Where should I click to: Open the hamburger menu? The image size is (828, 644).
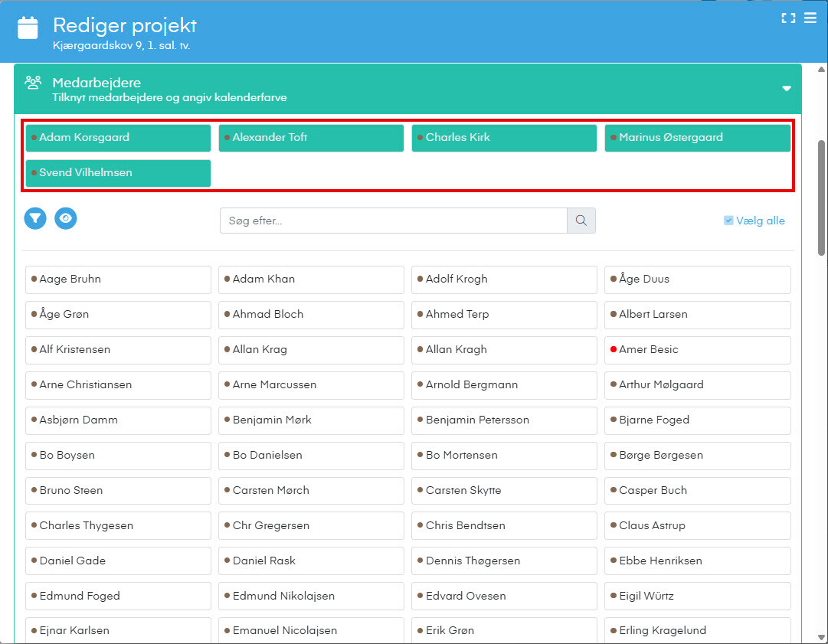[810, 18]
